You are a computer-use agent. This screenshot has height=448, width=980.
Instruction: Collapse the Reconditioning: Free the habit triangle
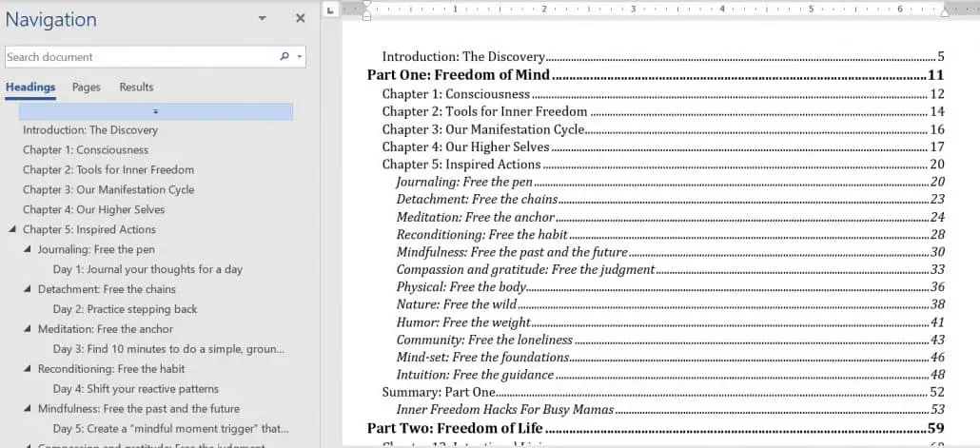27,369
